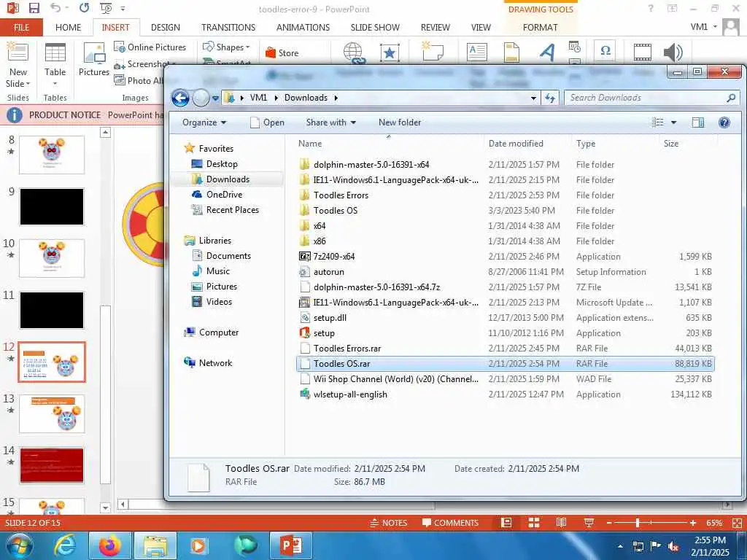Click the Open button in Explorer toolbar
The width and height of the screenshot is (747, 560).
(267, 122)
